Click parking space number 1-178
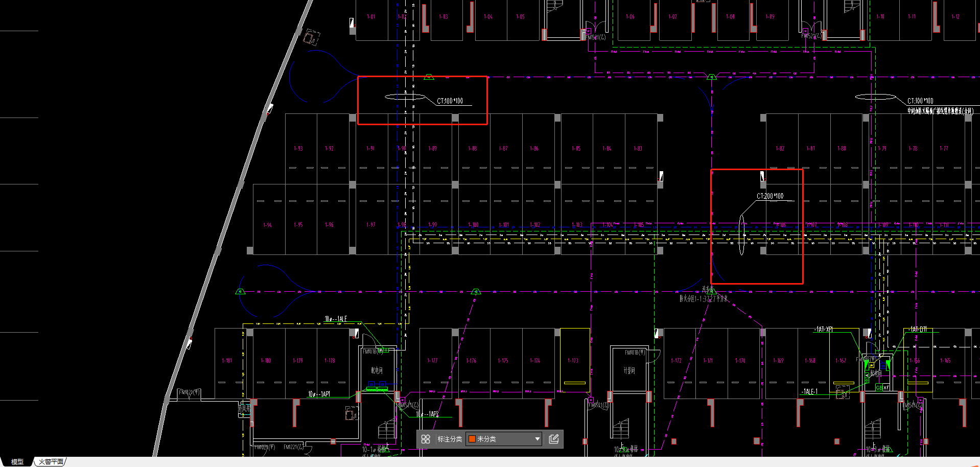 point(330,361)
